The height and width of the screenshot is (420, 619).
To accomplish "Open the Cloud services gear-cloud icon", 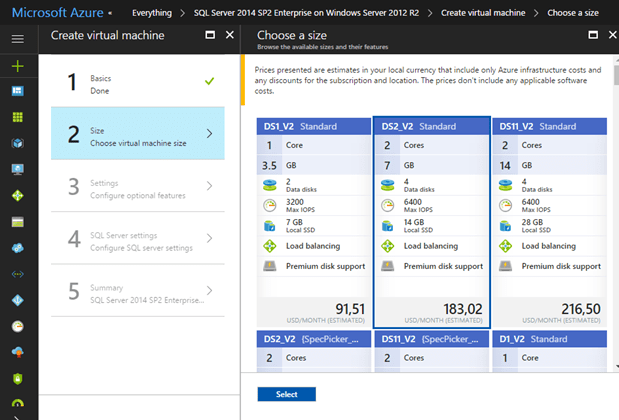I will coord(18,248).
